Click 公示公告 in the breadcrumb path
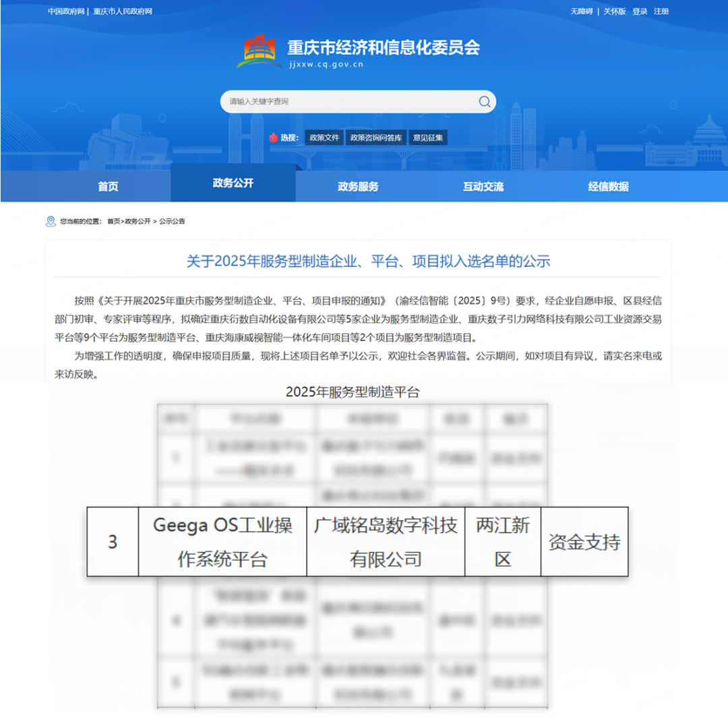The image size is (728, 717). coord(172,222)
